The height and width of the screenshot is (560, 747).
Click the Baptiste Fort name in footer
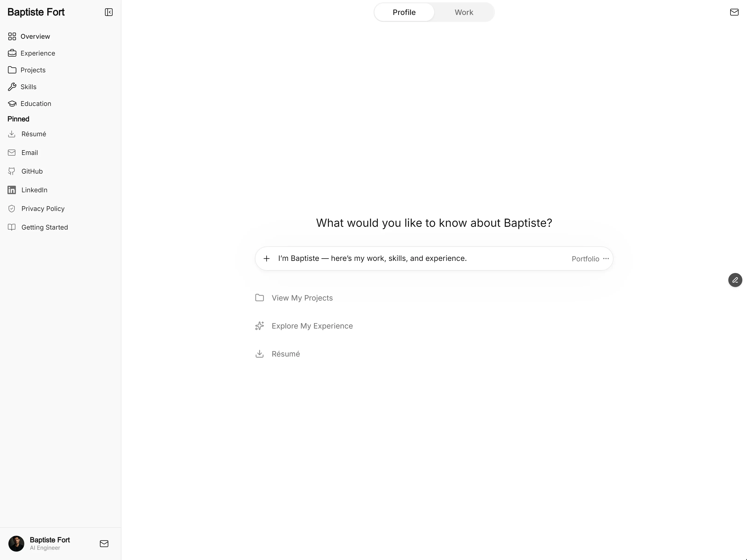[50, 540]
